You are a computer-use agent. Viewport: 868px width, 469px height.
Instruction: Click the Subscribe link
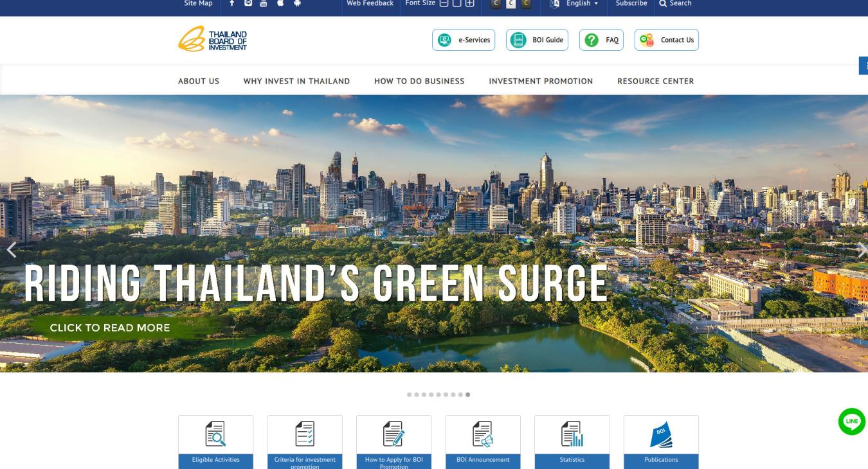(x=631, y=3)
